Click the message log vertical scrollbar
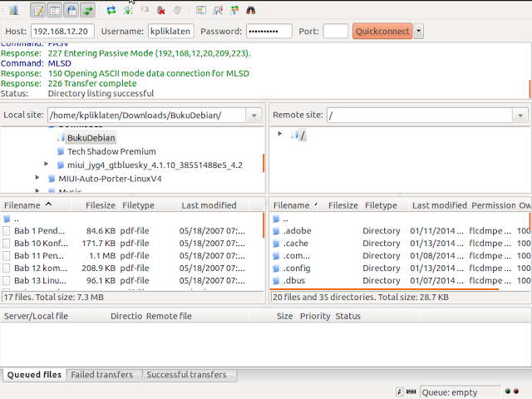This screenshot has width=532, height=399. pos(530,88)
